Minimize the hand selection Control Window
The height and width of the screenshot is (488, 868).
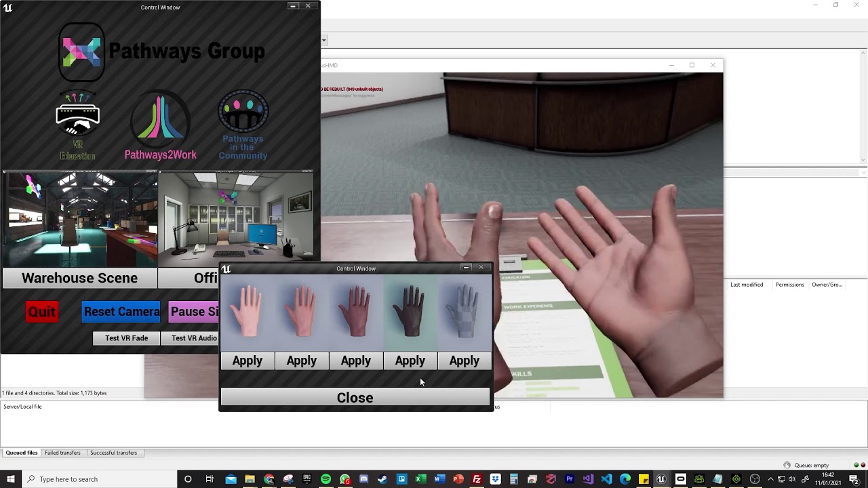(x=466, y=268)
